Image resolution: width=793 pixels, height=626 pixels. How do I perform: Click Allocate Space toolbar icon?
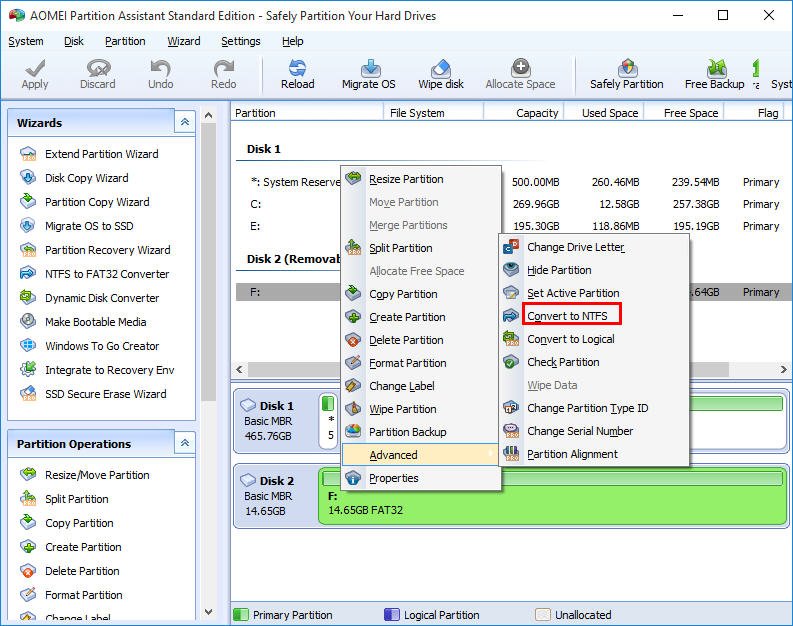(x=520, y=74)
